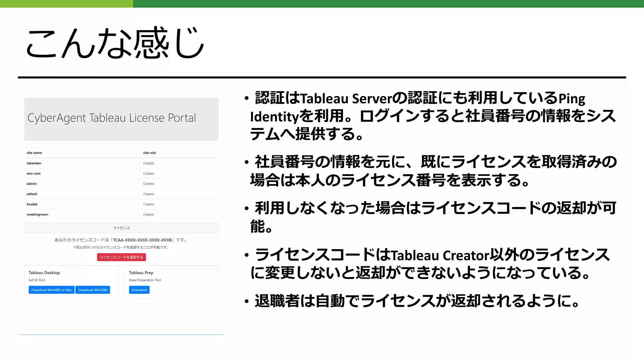Click Creator role in meetingroom row
Image resolution: width=644 pixels, height=362 pixels.
click(149, 214)
